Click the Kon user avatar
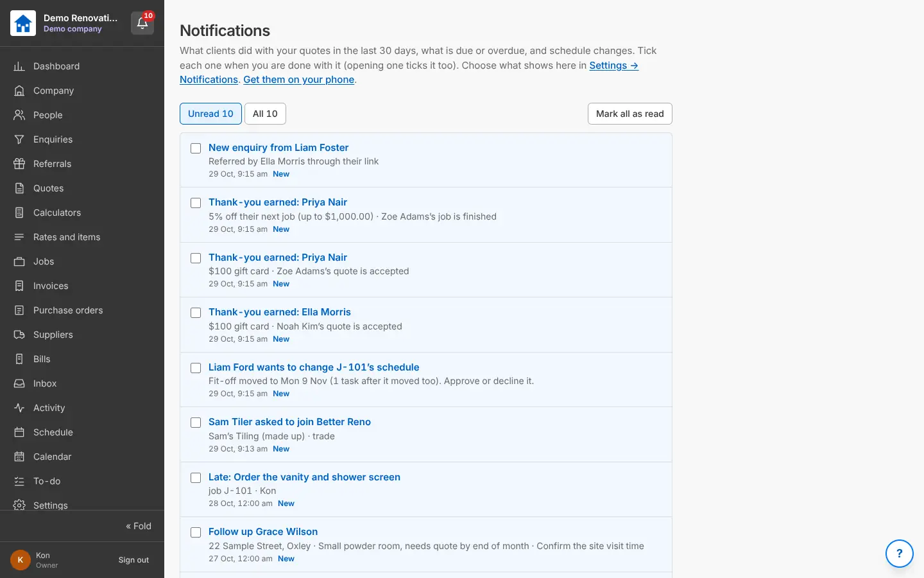 click(x=21, y=560)
